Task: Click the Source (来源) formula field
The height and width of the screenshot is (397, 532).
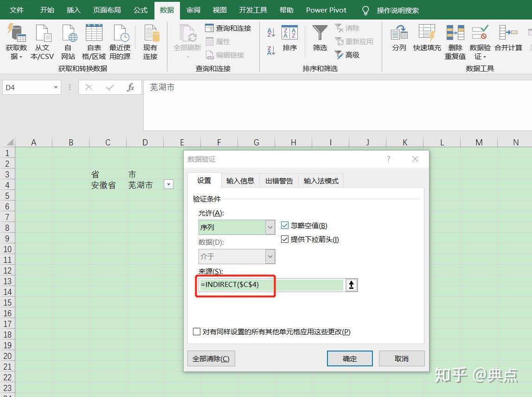Action: 271,285
